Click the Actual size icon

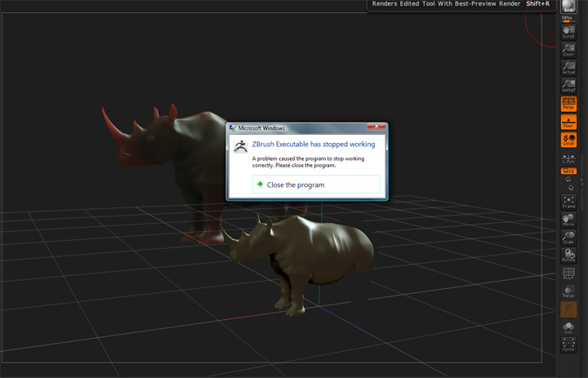(x=568, y=68)
